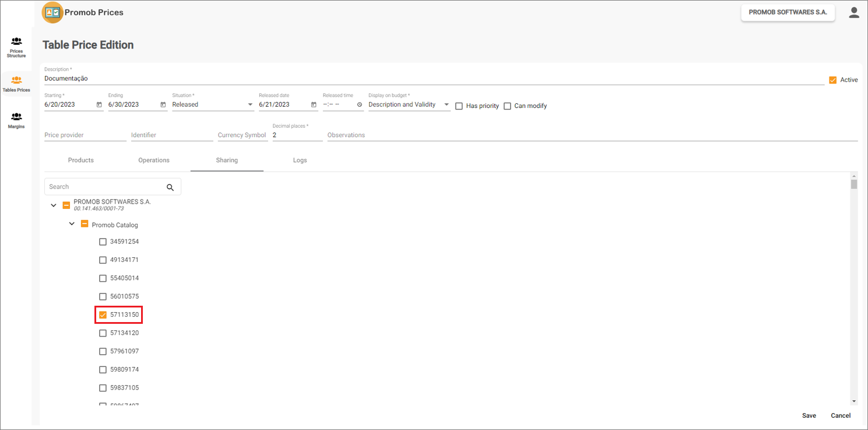The width and height of the screenshot is (868, 430).
Task: Click the Cancel button
Action: 841,416
